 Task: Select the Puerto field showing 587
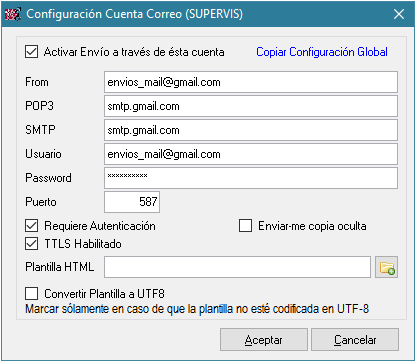coord(132,202)
